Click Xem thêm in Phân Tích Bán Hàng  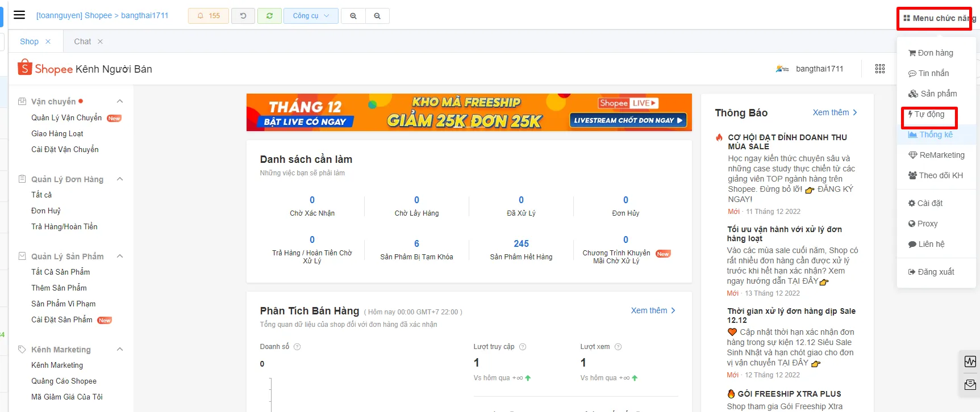click(x=653, y=310)
